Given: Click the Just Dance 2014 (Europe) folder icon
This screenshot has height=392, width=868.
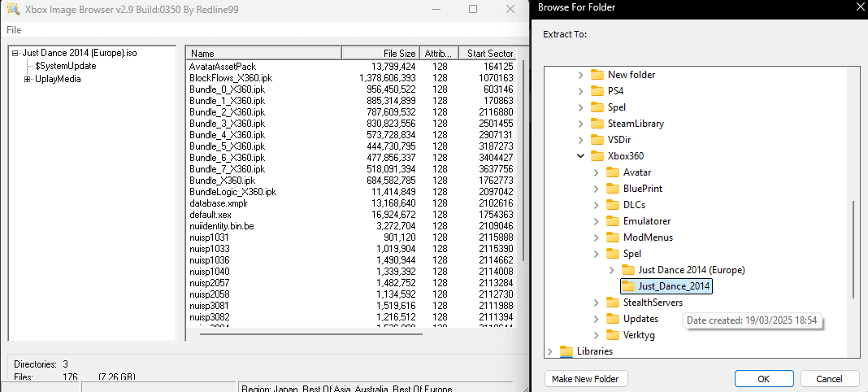Looking at the screenshot, I should click(x=627, y=270).
